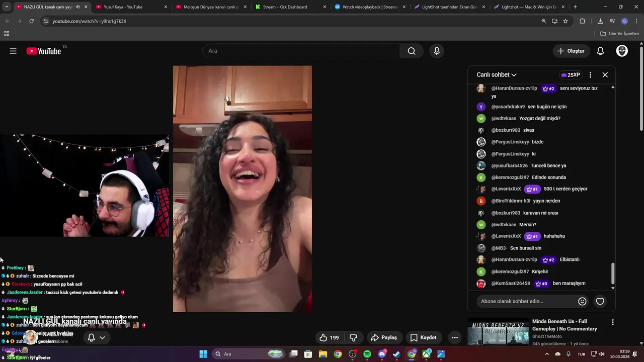Open the zoom magnifier in address bar
The image size is (644, 362).
(x=543, y=21)
